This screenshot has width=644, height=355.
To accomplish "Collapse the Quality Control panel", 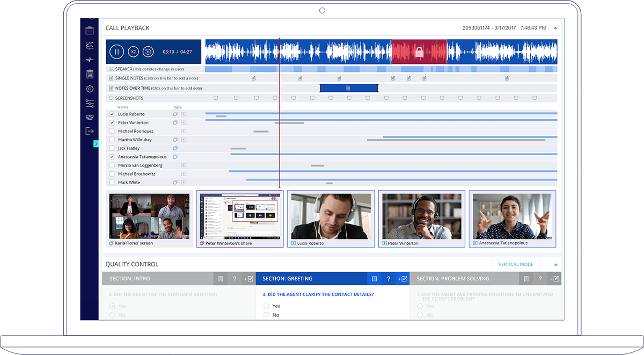I will pos(555,264).
